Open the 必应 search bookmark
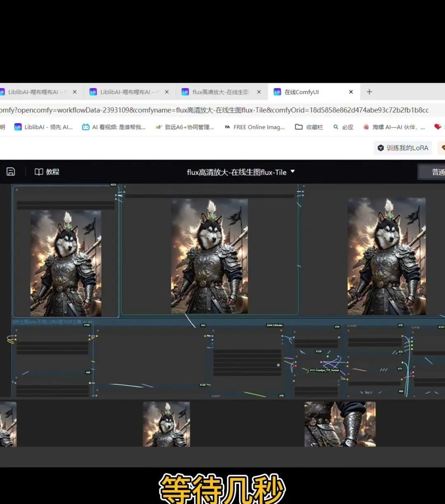 point(343,127)
